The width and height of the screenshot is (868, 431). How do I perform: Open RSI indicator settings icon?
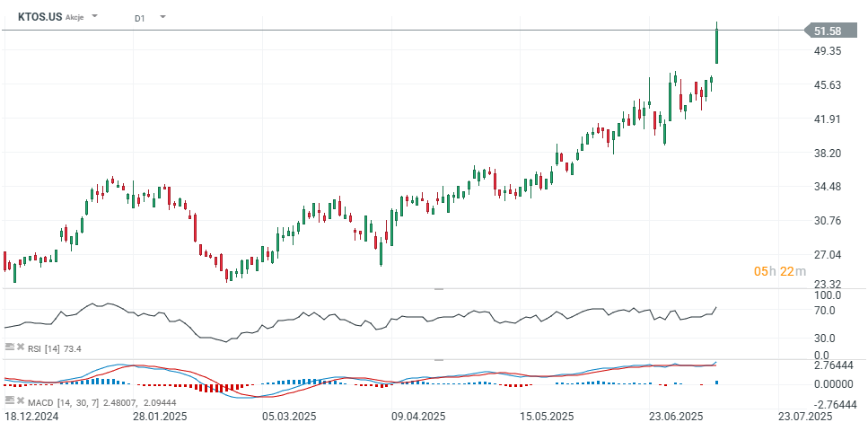pyautogui.click(x=9, y=347)
